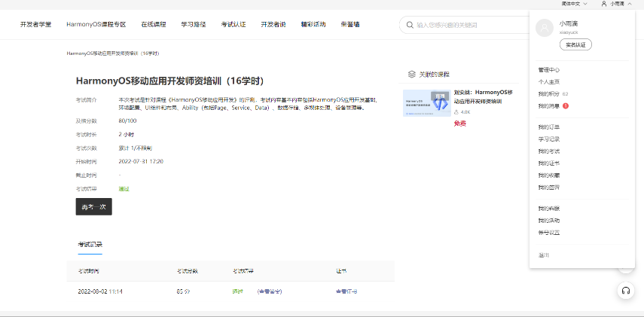
Task: Open the HarmonyOS课程专区 nav item
Action: click(x=96, y=25)
